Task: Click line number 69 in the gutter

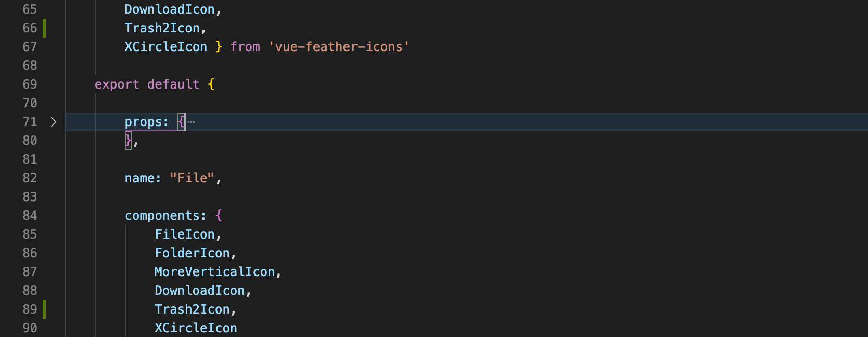Action: [x=30, y=84]
